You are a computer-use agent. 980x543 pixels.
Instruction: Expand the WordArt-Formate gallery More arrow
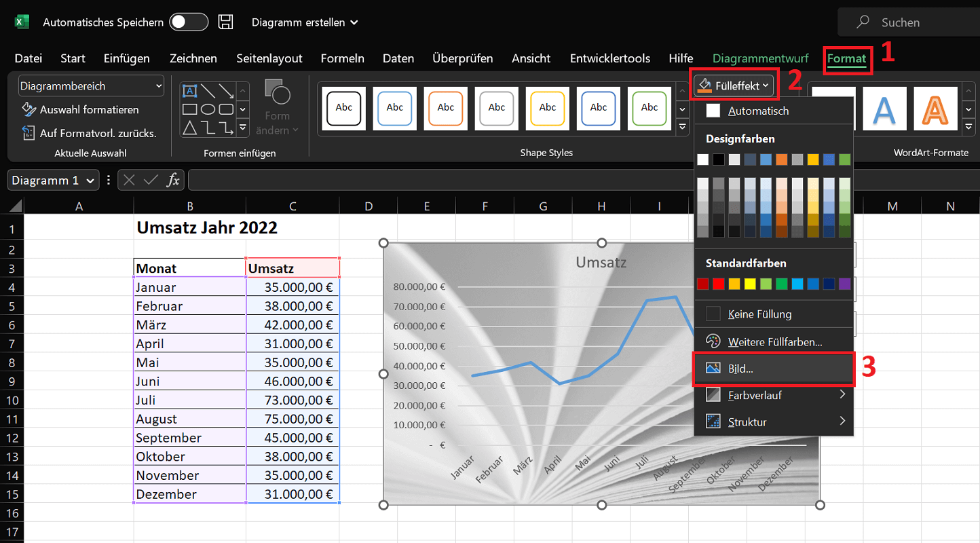(x=969, y=127)
